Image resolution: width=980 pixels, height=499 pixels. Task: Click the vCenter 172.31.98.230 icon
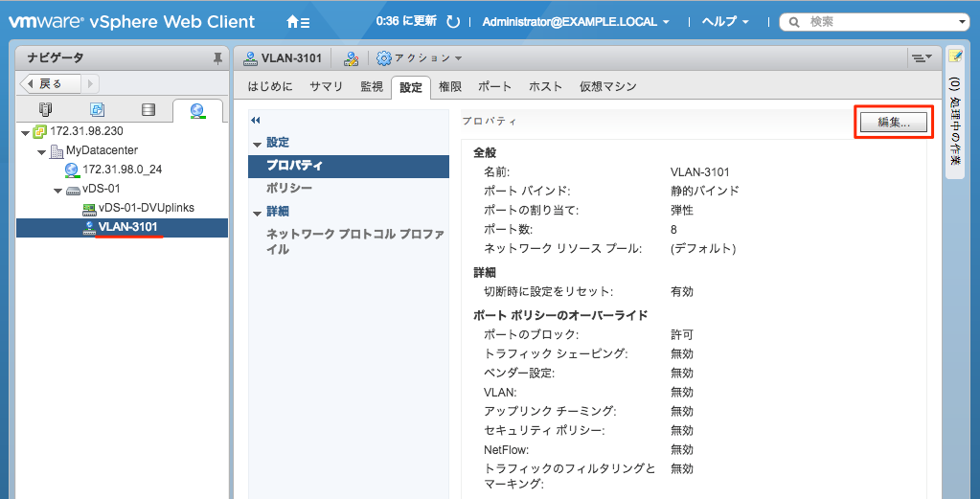pos(40,132)
